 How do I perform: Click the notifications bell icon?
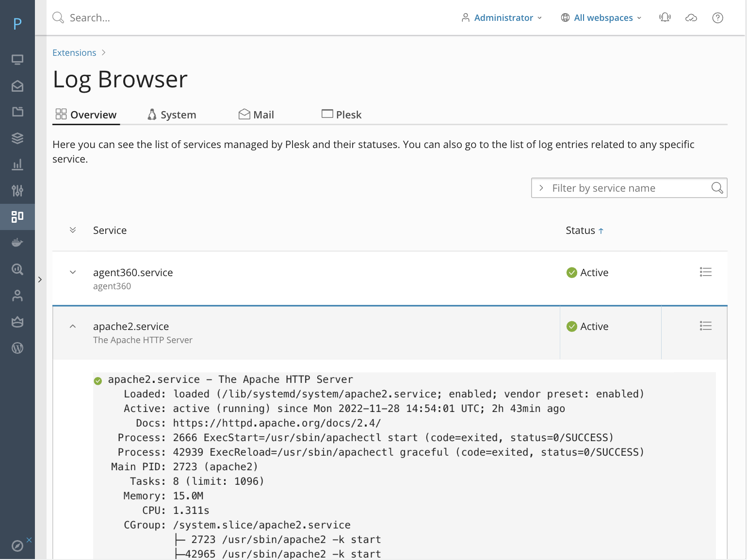[x=665, y=18]
